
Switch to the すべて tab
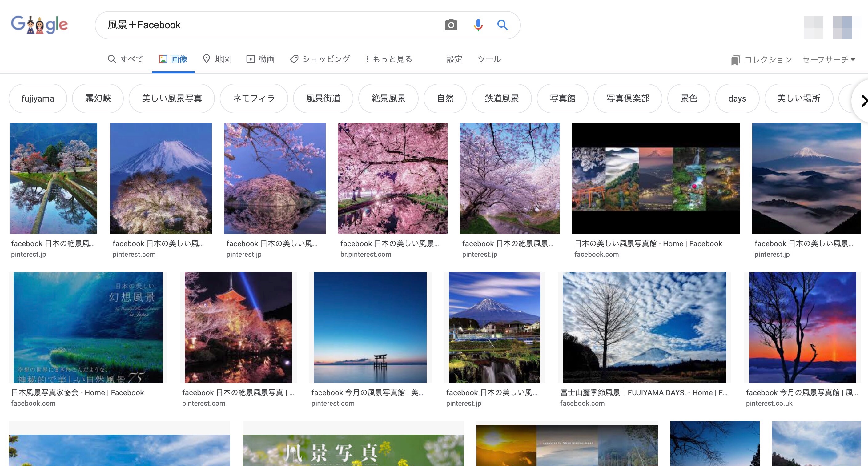(125, 59)
